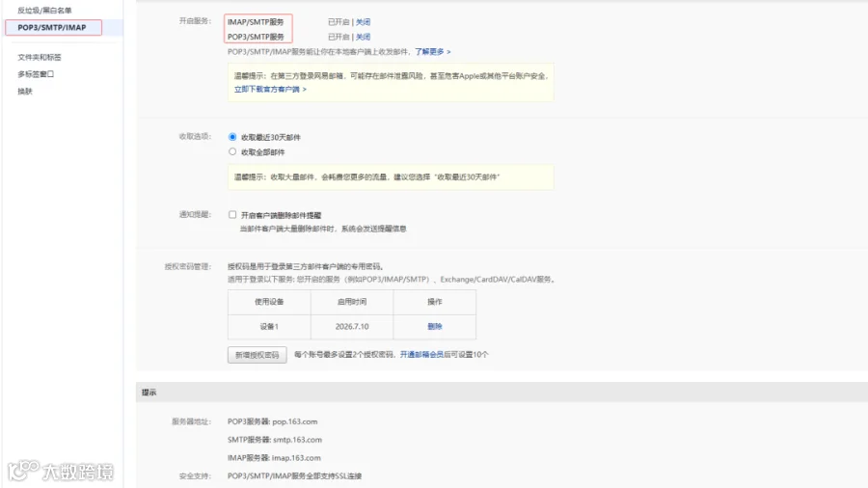Image resolution: width=868 pixels, height=488 pixels.
Task: Click the 操作 column header
Action: (x=435, y=302)
